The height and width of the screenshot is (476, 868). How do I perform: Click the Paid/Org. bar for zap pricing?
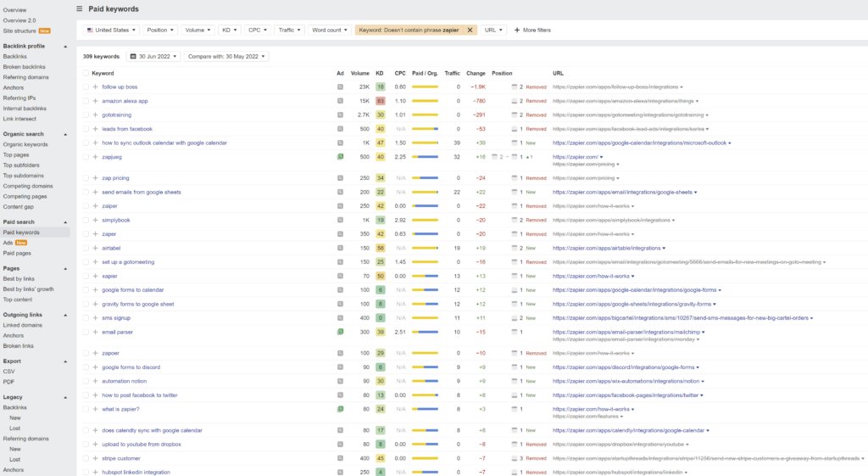point(426,178)
